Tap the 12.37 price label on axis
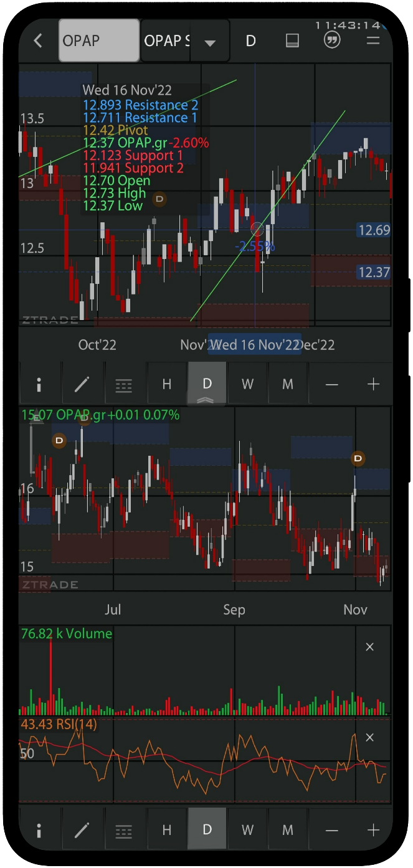 [374, 272]
